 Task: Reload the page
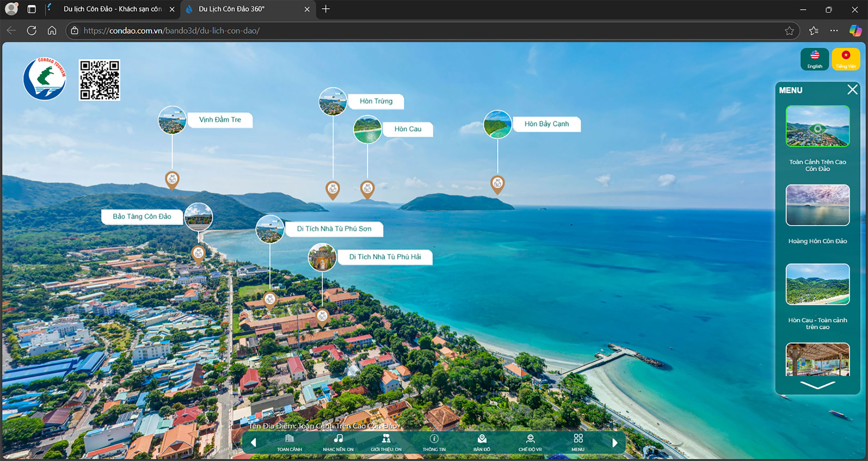click(x=32, y=31)
